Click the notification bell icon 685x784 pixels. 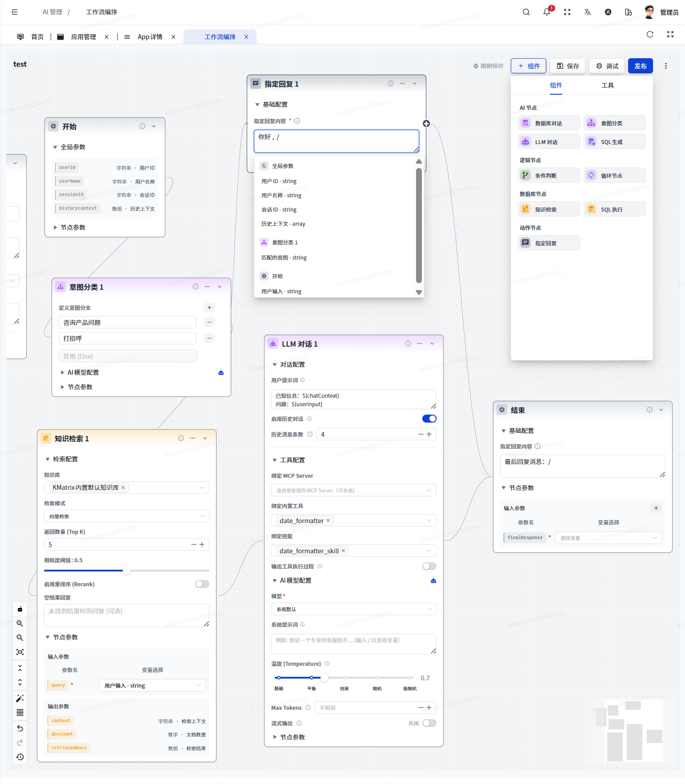[547, 12]
